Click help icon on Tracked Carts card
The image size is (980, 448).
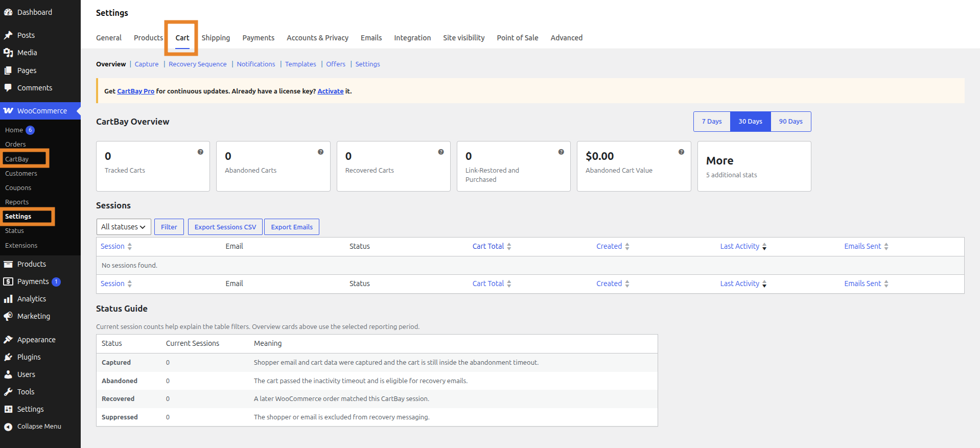pyautogui.click(x=200, y=152)
